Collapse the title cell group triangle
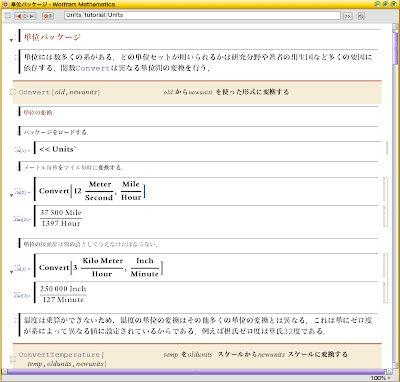The image size is (400, 382). click(x=11, y=40)
